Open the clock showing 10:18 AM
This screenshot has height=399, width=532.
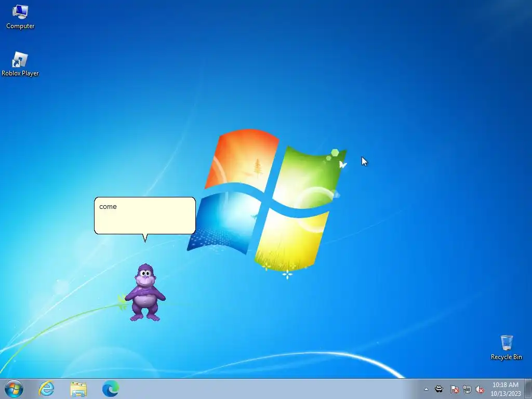(x=506, y=389)
